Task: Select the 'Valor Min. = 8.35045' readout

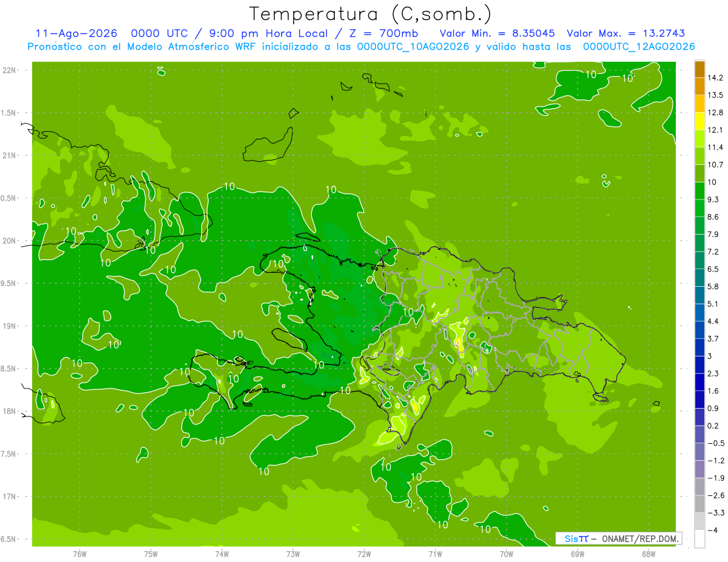Action: click(x=497, y=33)
